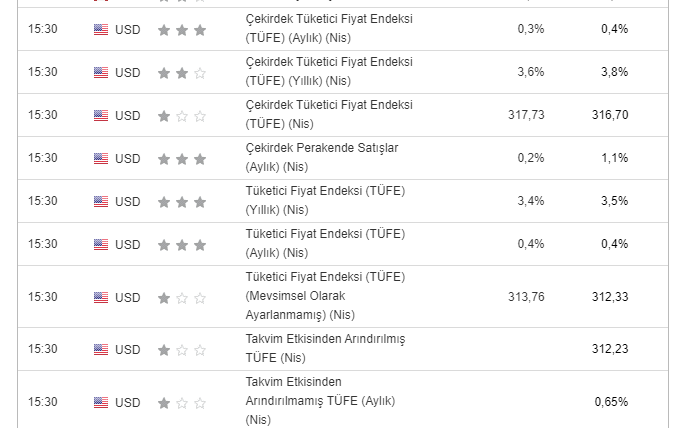This screenshot has height=428, width=681.
Task: Open the Çekirdek Perakende Satışlar (Aylık) event
Action: pyautogui.click(x=321, y=157)
